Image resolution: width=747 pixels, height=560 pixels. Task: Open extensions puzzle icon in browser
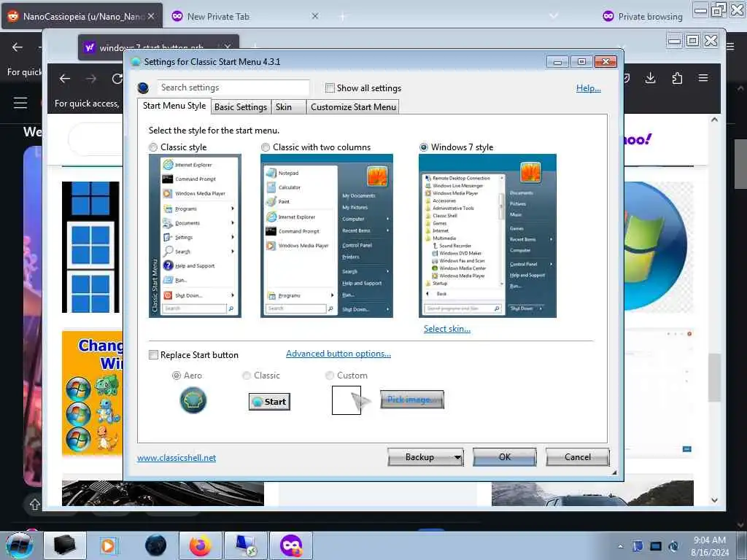(x=677, y=78)
